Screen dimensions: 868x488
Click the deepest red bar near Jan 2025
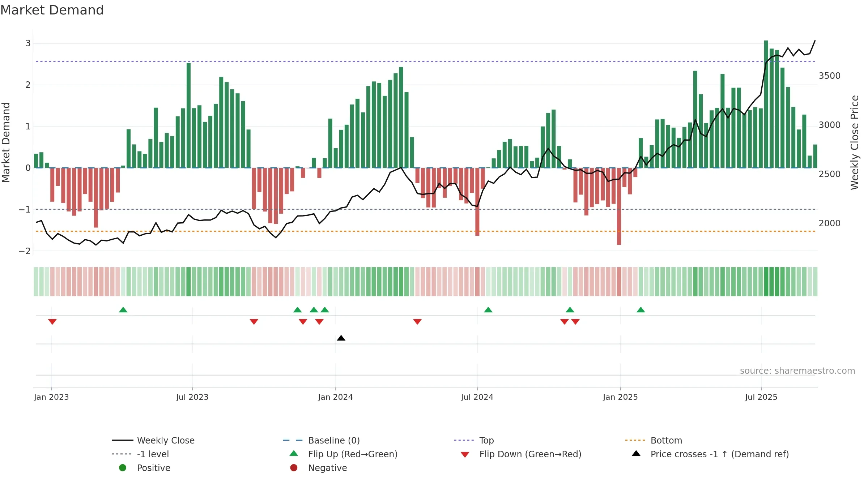coord(619,206)
